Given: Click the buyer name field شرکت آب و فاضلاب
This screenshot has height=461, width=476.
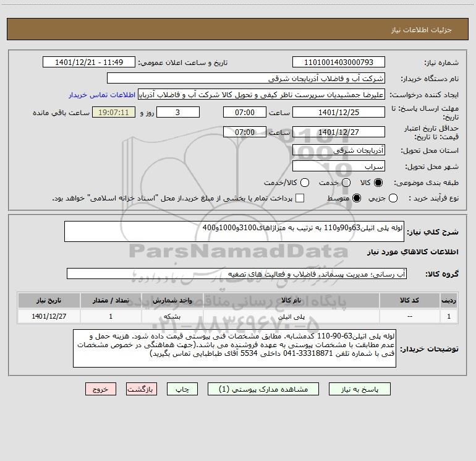Looking at the screenshot, I should pos(246,79).
